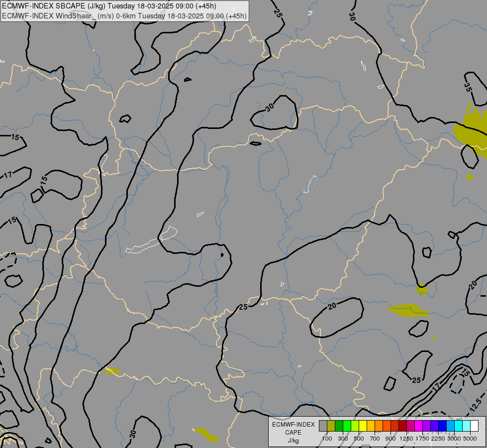Select the dark red legend swatch

click(403, 426)
